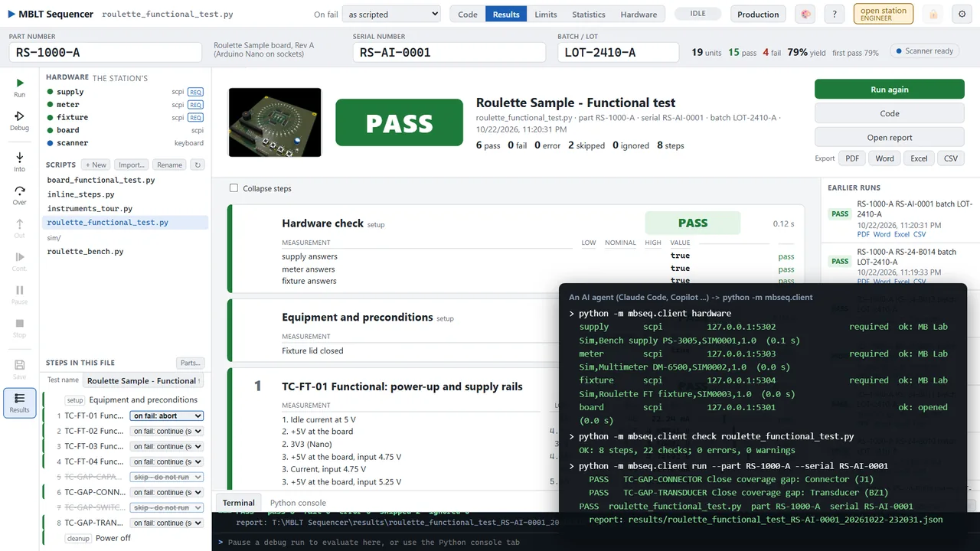
Task: Click the Serial Number input field
Action: [449, 52]
